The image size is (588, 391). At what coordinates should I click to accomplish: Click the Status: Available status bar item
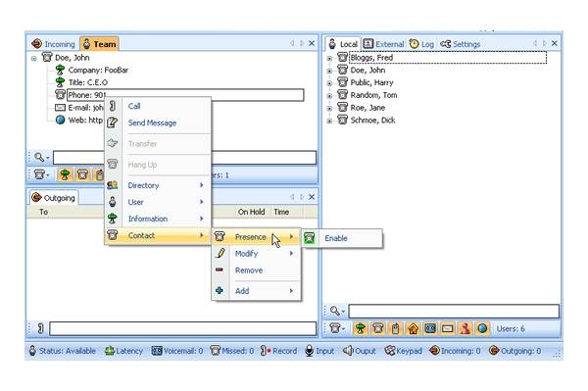[x=63, y=351]
